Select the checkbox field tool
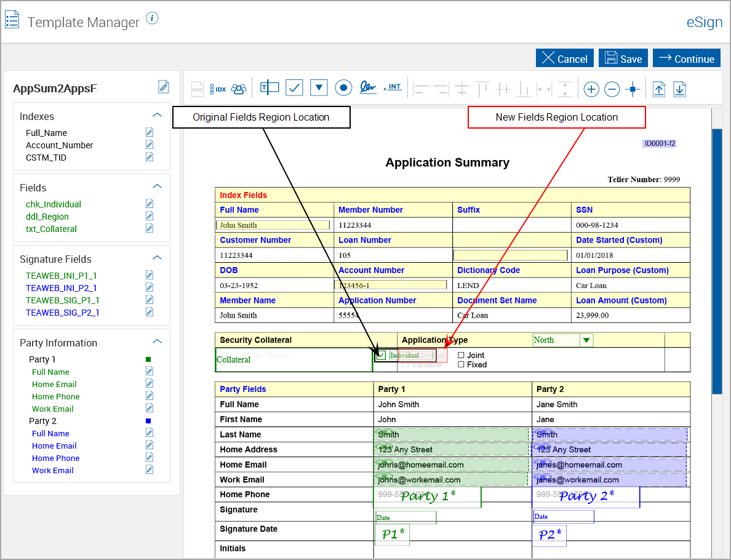This screenshot has width=731, height=560. (294, 87)
